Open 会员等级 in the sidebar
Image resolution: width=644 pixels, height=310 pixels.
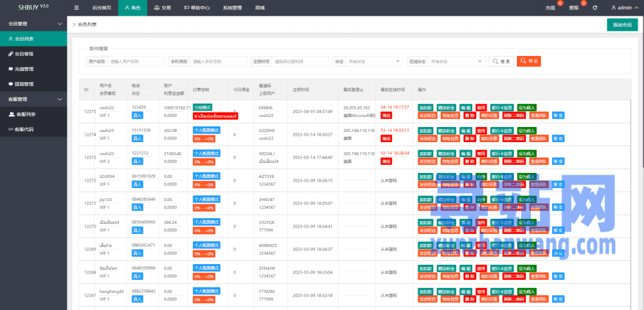click(x=34, y=54)
